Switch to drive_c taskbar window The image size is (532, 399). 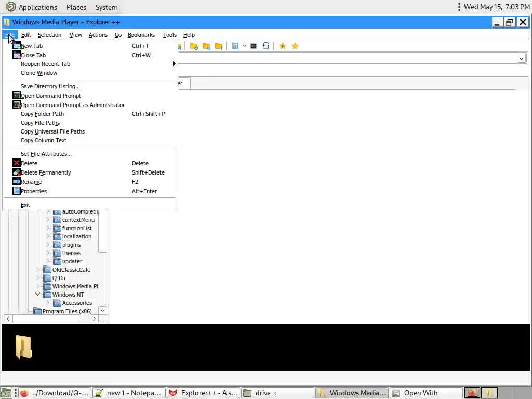(x=277, y=393)
